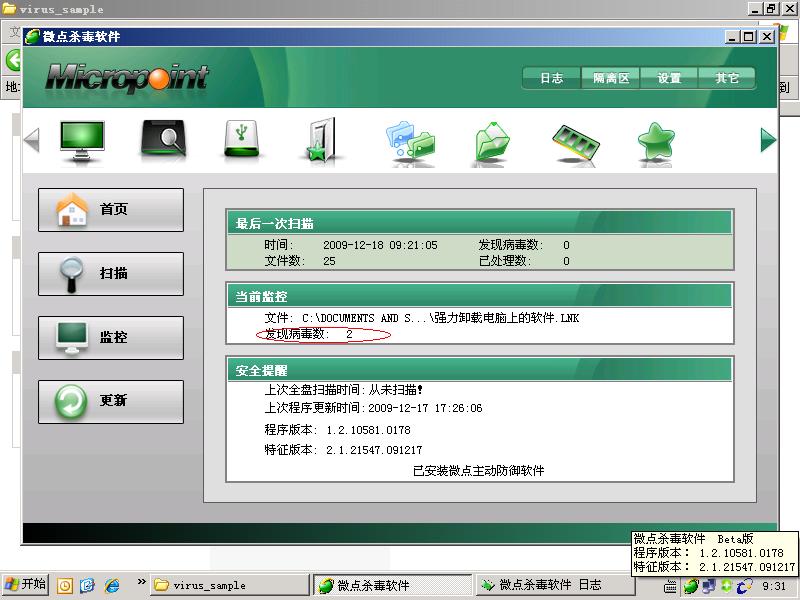Viewport: 800px width, 600px height.
Task: Launch Internet Explorer from quick launch
Action: click(x=112, y=585)
